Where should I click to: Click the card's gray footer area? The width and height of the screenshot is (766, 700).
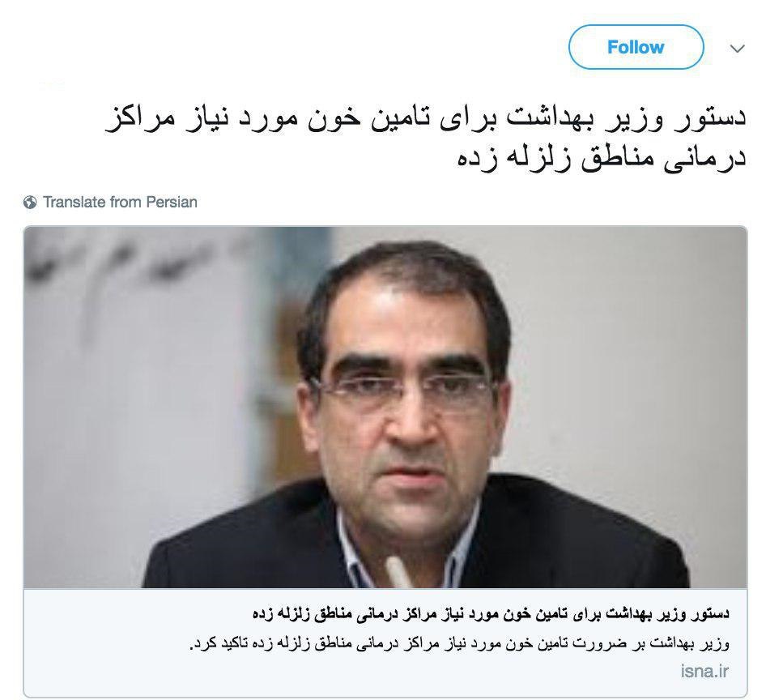coord(385,642)
